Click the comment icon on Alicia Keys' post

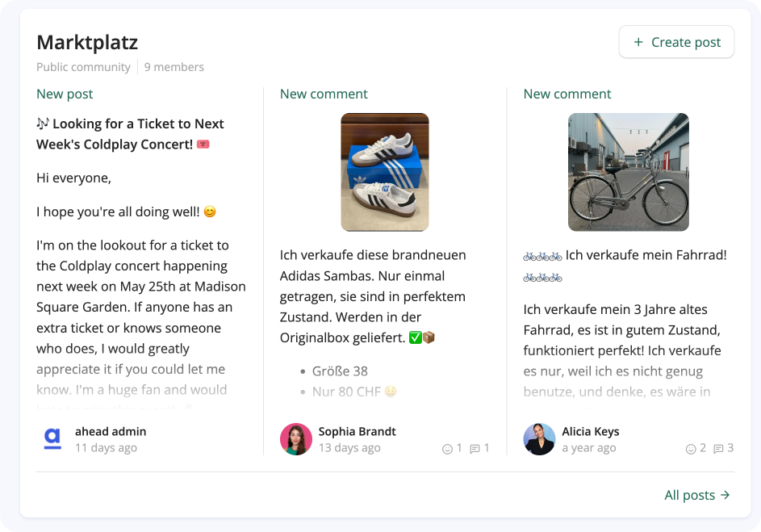pyautogui.click(x=718, y=449)
